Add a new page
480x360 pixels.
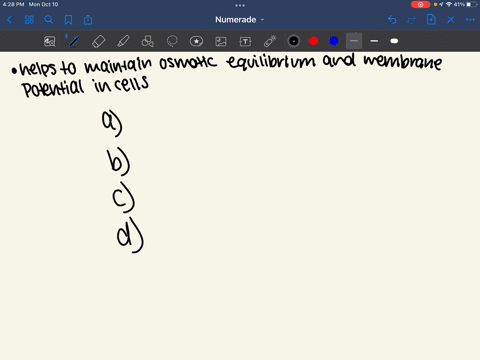(431, 20)
